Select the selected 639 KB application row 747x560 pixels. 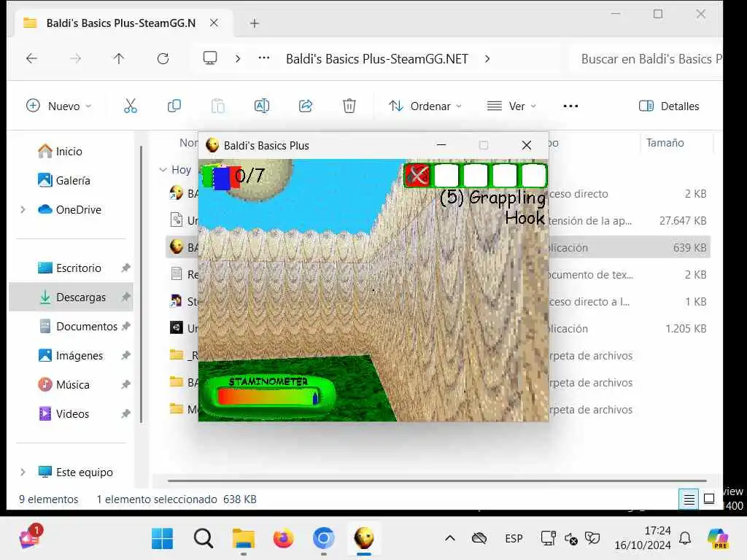[438, 248]
